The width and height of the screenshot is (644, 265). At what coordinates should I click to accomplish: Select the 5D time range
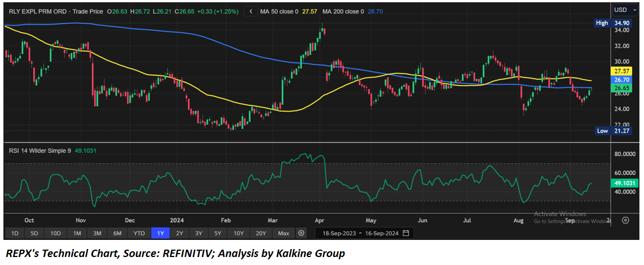34,234
